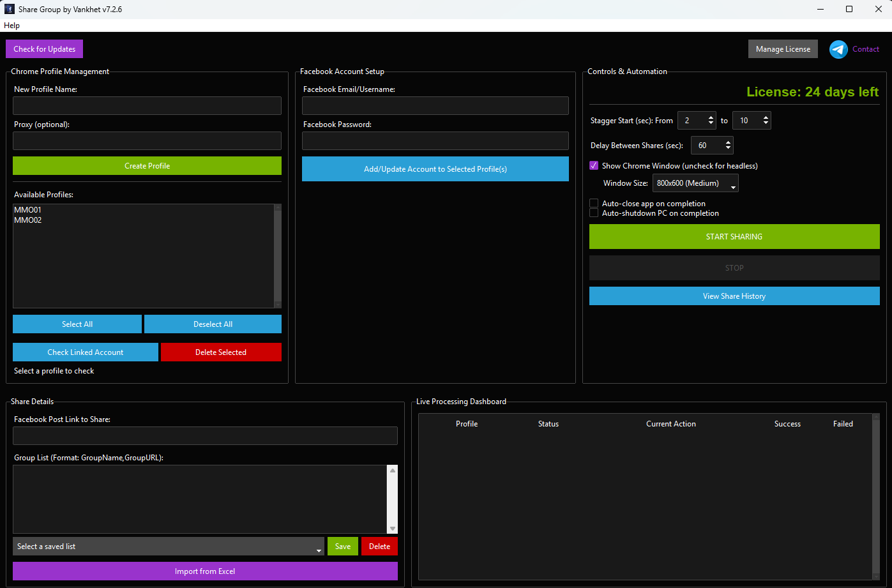The image size is (892, 588).
Task: Click the Select All button
Action: pyautogui.click(x=77, y=324)
